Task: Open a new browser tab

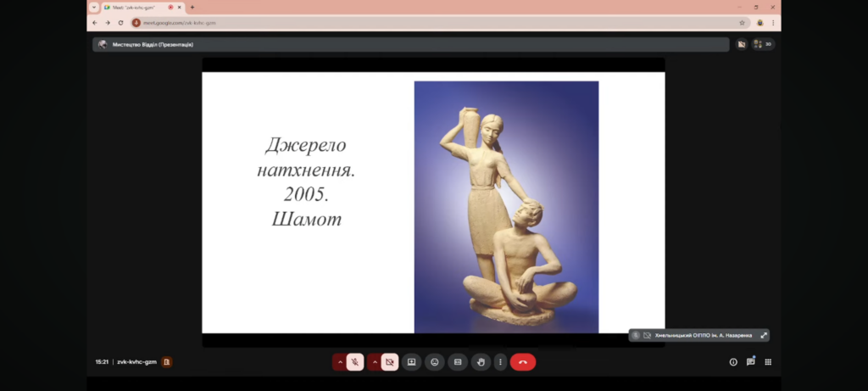Action: pos(192,7)
